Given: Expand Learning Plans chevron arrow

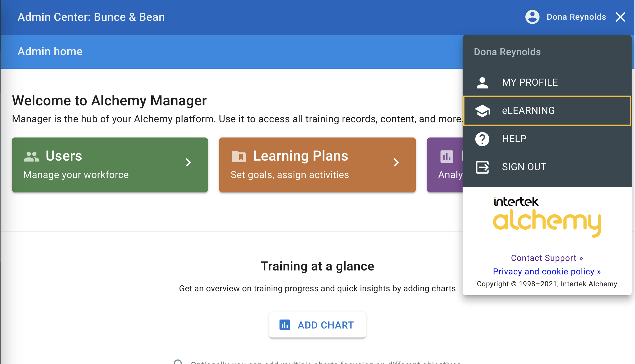Looking at the screenshot, I should click(396, 162).
